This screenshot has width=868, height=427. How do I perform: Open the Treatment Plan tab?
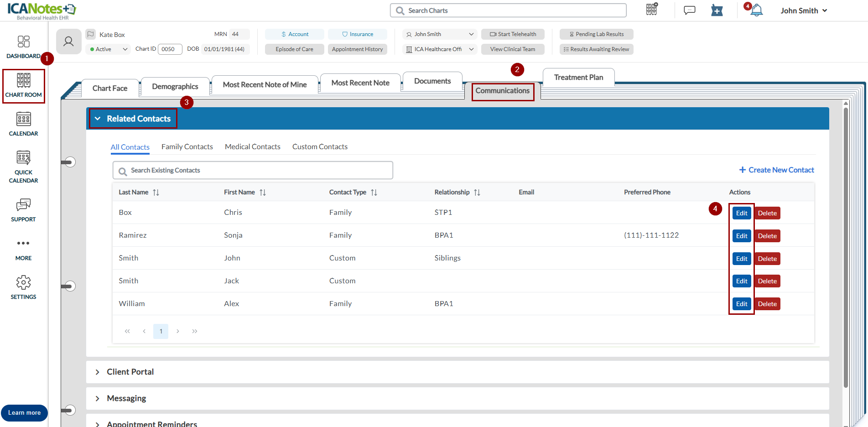578,78
